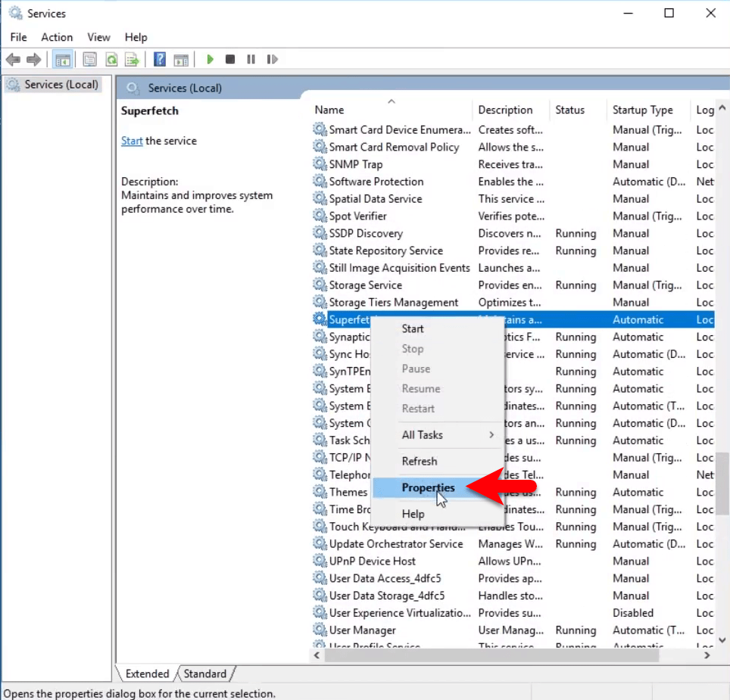730x700 pixels.
Task: Click the gear icon beside State Repository Service
Action: (320, 250)
